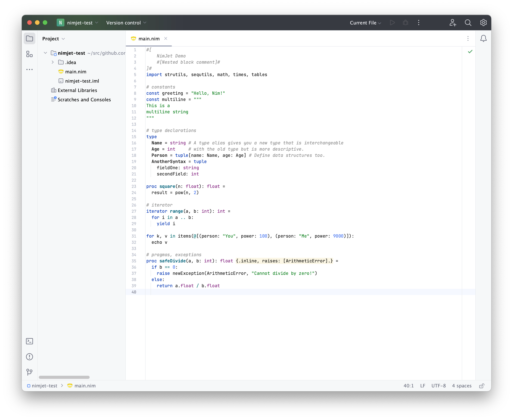Select the main.nim editor tab
Viewport: 513px width, 420px height.
click(x=149, y=39)
